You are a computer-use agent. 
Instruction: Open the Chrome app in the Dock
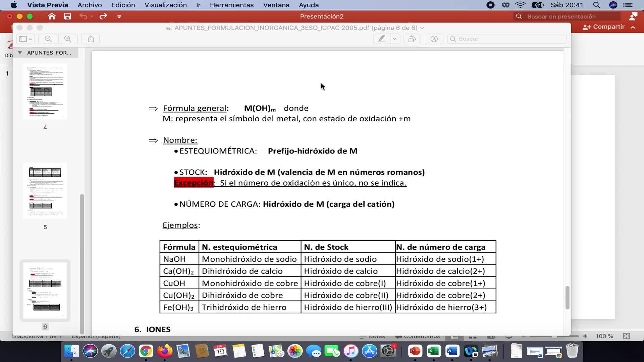[146, 351]
